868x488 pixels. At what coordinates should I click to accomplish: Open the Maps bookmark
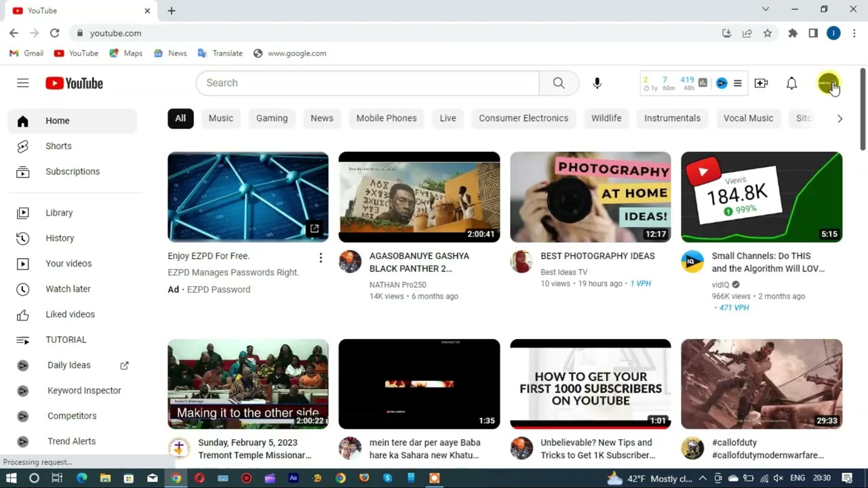point(125,53)
